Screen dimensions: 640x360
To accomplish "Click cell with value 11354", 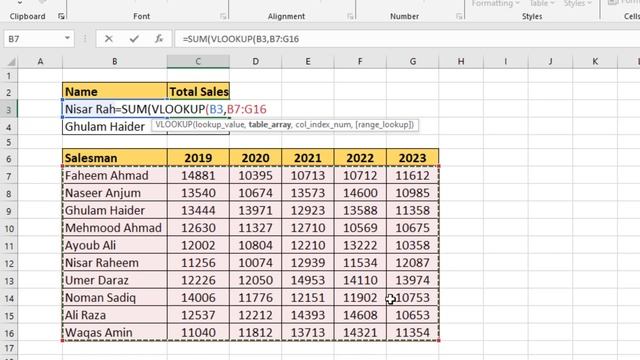I will pos(413,333).
